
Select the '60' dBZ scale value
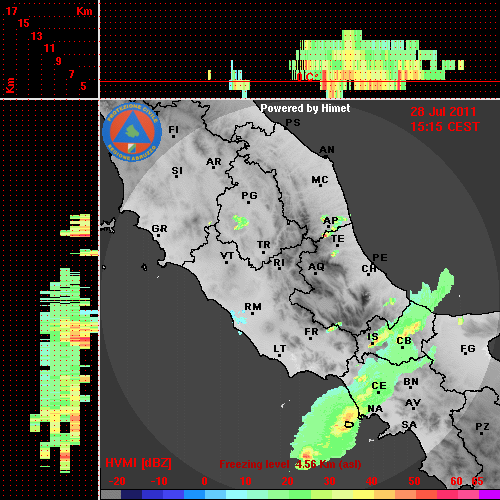point(456,481)
